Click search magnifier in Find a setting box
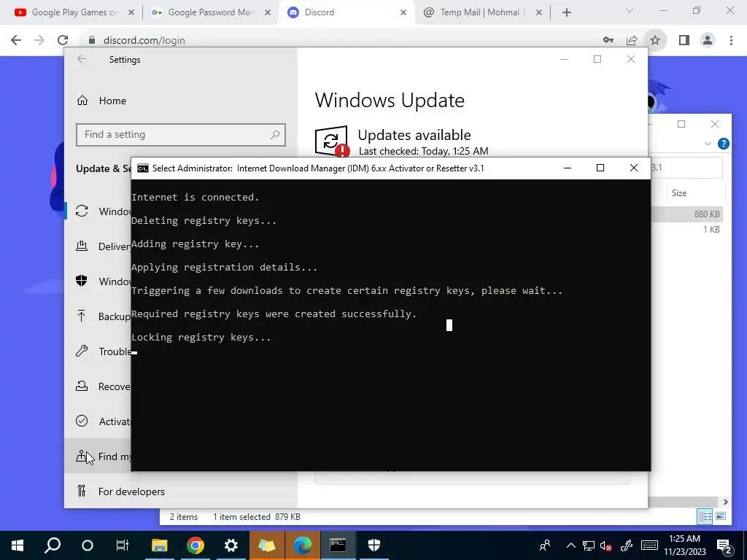 (275, 135)
